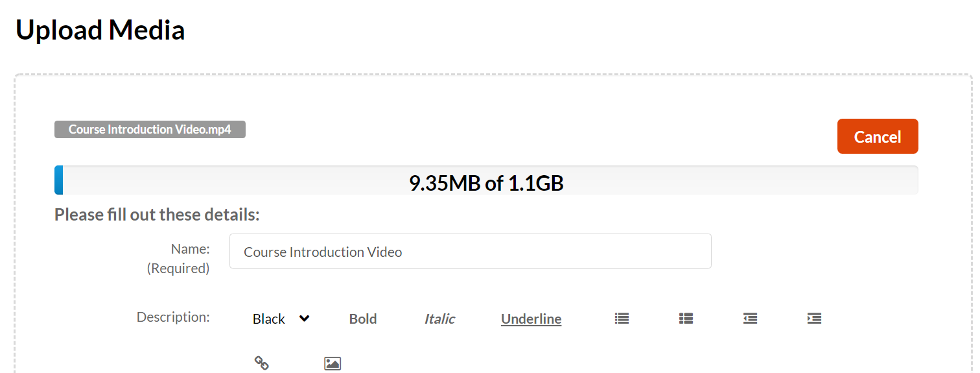Image resolution: width=980 pixels, height=373 pixels.
Task: Insert a numbered list in description
Action: (686, 319)
